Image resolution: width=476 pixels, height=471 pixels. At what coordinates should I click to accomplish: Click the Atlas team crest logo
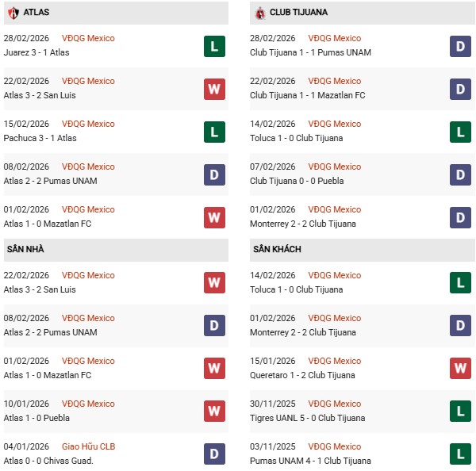(13, 13)
